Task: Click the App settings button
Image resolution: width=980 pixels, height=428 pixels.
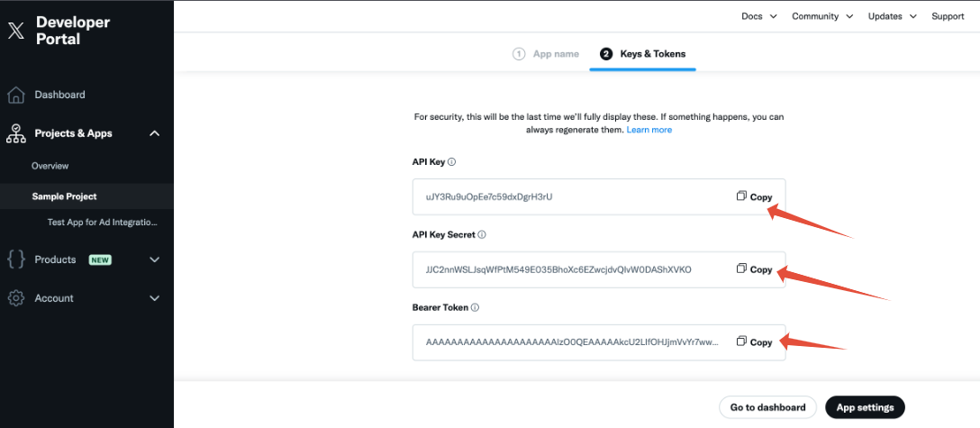Action: (865, 407)
